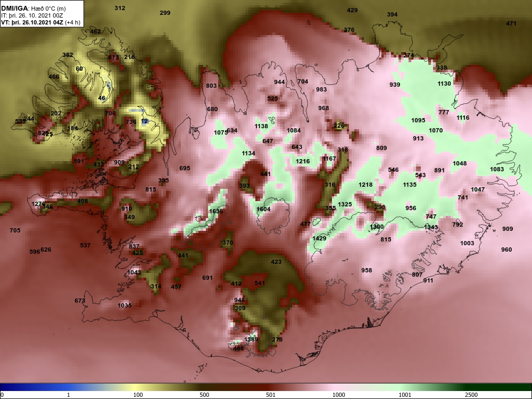Click the map value 960
This screenshot has width=532, height=399.
(x=506, y=250)
